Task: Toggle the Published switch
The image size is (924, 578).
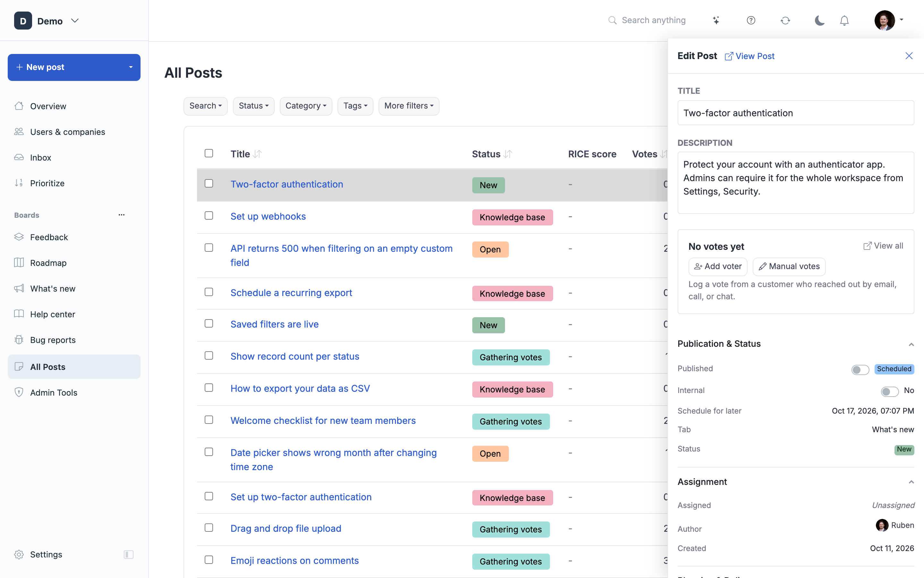Action: click(860, 369)
